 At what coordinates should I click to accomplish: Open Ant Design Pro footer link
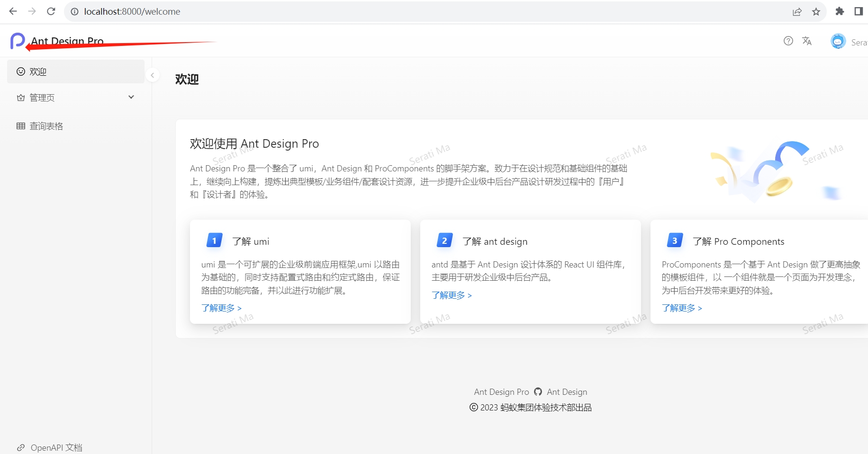click(x=501, y=392)
